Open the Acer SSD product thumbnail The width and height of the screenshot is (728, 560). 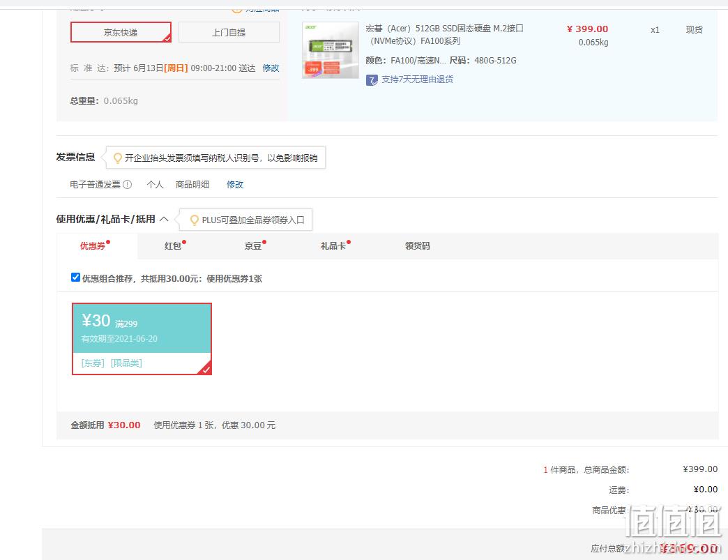(330, 50)
